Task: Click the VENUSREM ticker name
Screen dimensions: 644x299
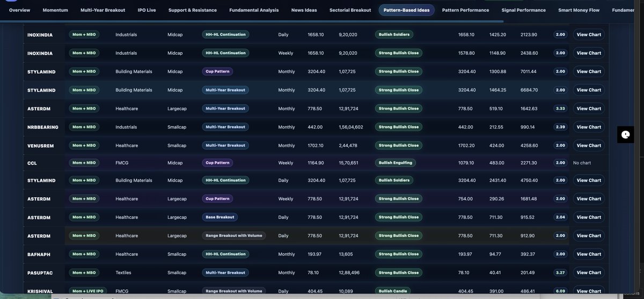Action: click(x=41, y=145)
